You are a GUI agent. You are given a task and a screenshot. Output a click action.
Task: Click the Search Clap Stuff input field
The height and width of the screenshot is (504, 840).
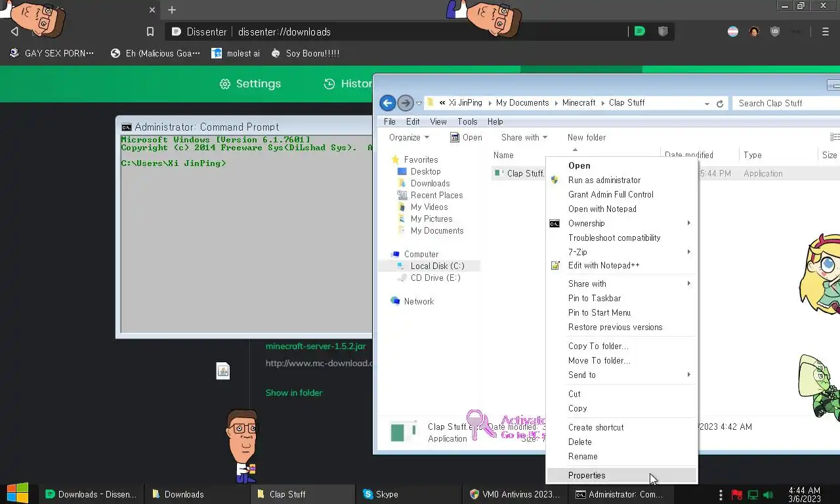click(787, 103)
